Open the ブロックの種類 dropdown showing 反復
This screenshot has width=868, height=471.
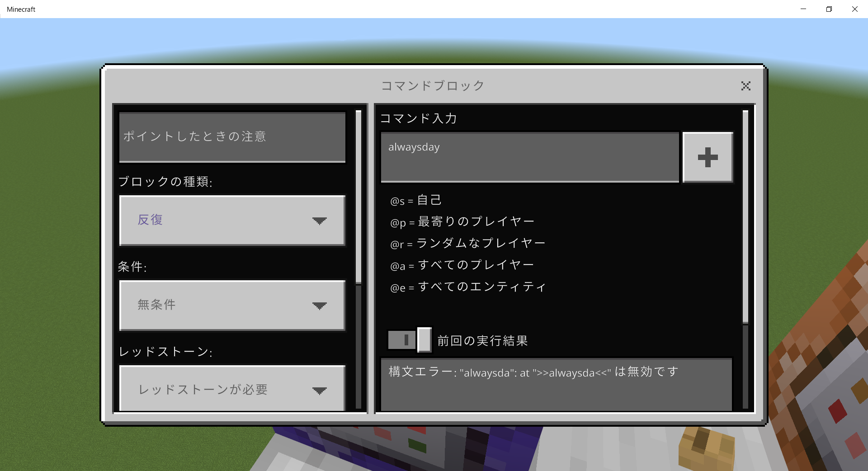click(x=232, y=221)
